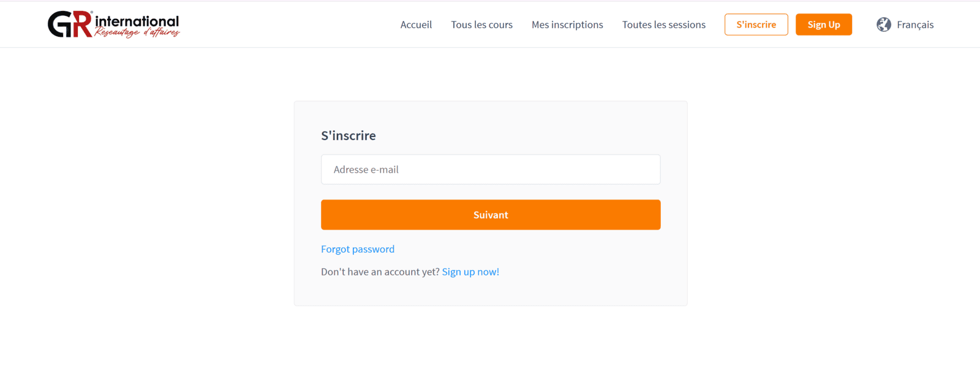Image resolution: width=980 pixels, height=366 pixels.
Task: Click the GR logo mark
Action: tap(70, 24)
